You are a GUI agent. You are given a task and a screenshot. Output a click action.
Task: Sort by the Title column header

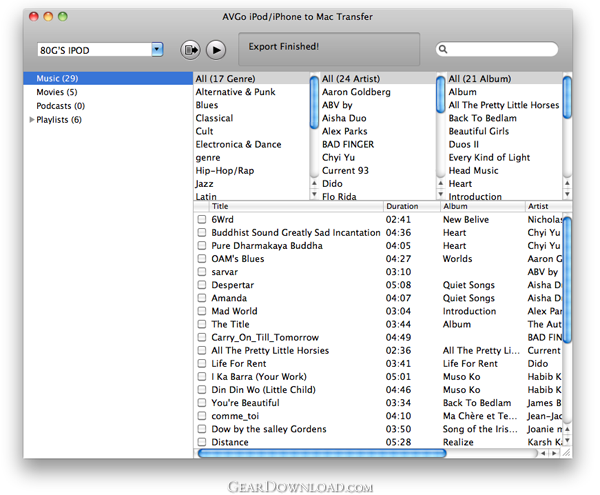(x=297, y=206)
